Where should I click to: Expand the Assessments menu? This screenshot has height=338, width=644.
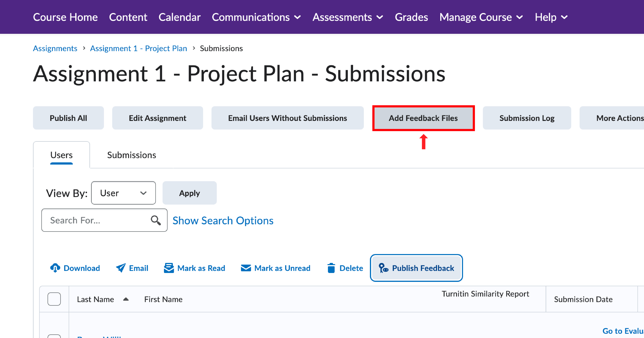pos(348,17)
